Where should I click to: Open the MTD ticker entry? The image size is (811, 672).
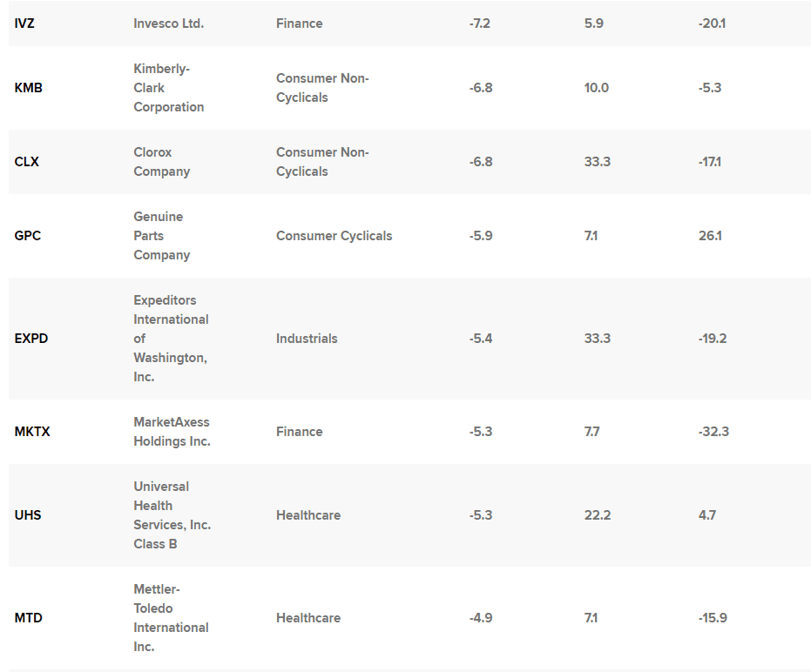pos(28,618)
